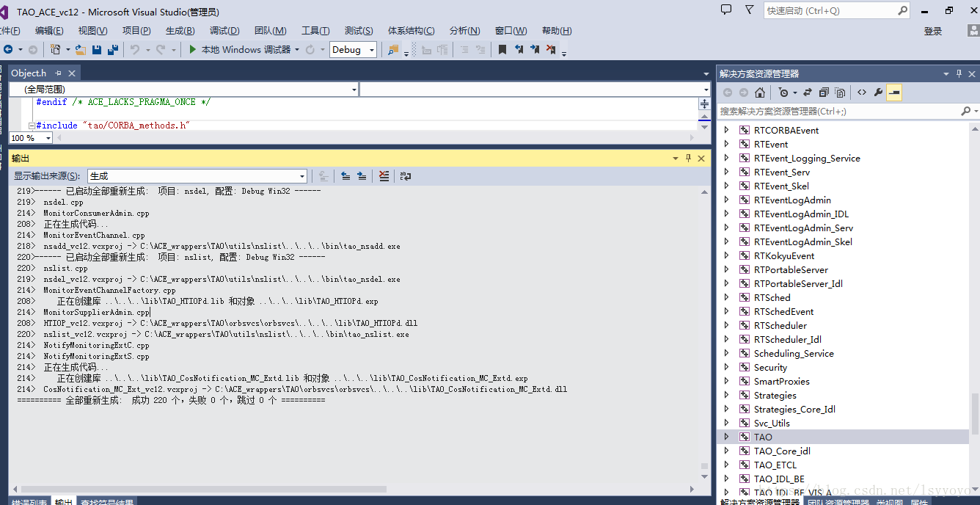This screenshot has height=505, width=980.
Task: Expand the Security project node
Action: [x=727, y=367]
